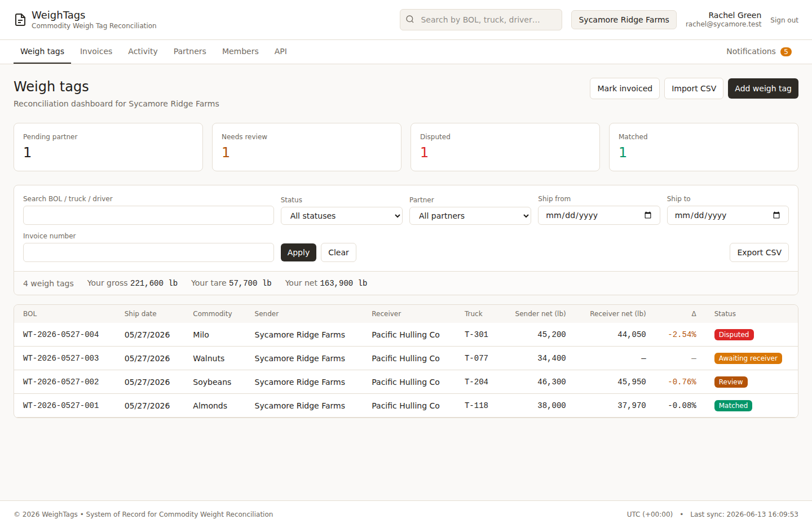Viewport: 812px width, 528px height.
Task: Click truck T-204 cell
Action: coord(476,382)
